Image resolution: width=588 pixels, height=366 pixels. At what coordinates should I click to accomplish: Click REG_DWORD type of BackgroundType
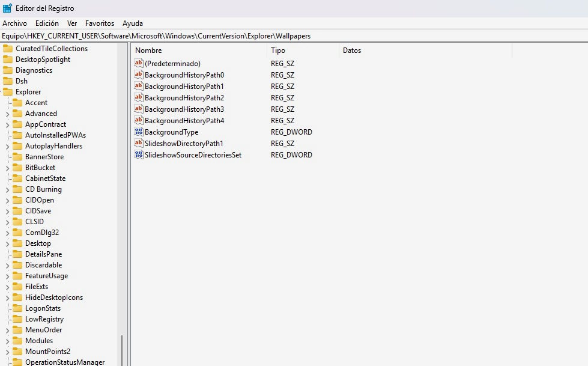[291, 132]
